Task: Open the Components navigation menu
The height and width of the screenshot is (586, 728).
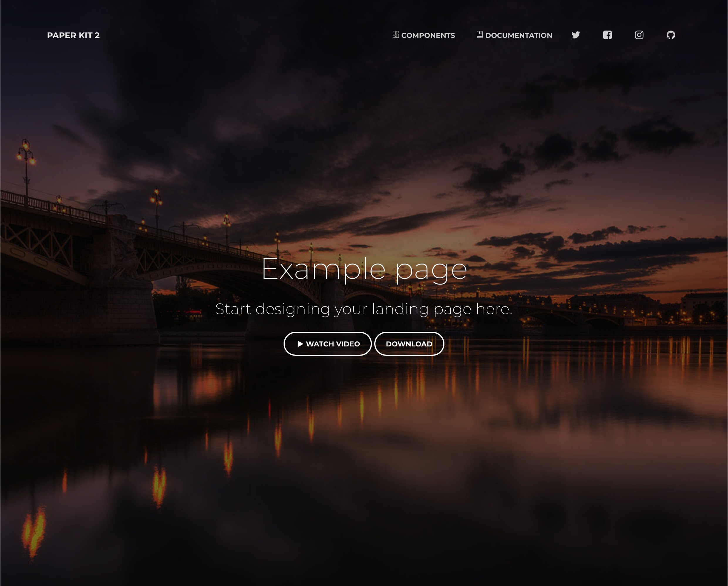Action: [424, 35]
